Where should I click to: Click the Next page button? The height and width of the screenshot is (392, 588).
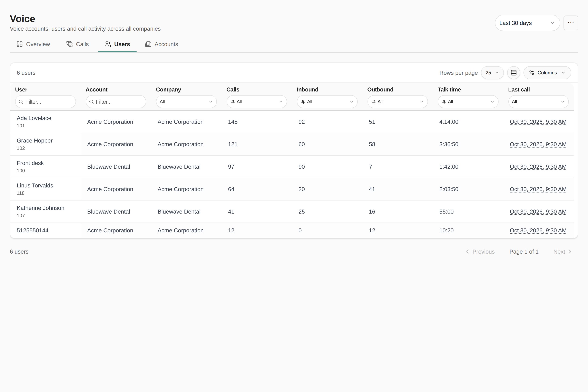pos(562,252)
